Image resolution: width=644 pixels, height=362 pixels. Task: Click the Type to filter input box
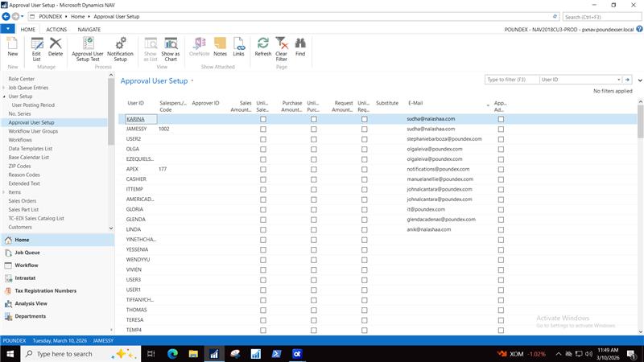coord(510,80)
